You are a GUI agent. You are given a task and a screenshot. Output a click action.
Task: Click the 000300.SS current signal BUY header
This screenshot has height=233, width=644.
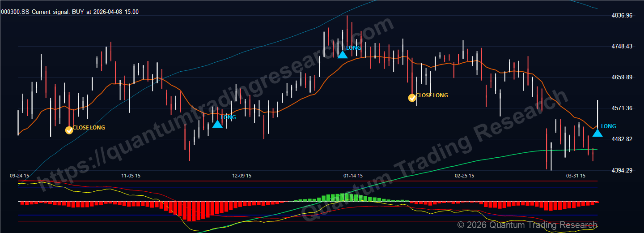pyautogui.click(x=70, y=12)
